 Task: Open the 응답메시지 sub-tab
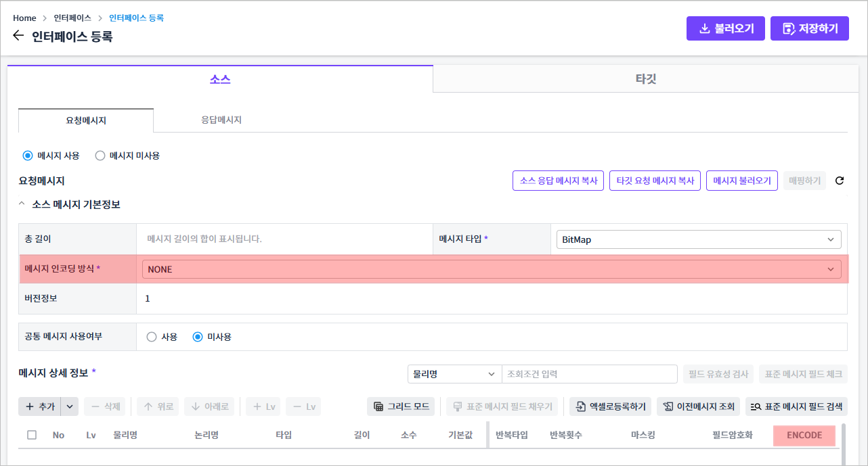coord(221,120)
